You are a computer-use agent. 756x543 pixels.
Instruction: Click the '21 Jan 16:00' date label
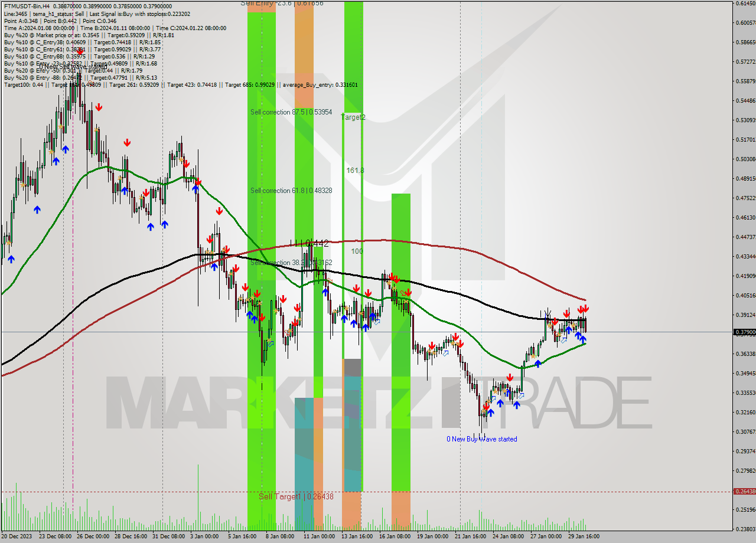(x=471, y=537)
